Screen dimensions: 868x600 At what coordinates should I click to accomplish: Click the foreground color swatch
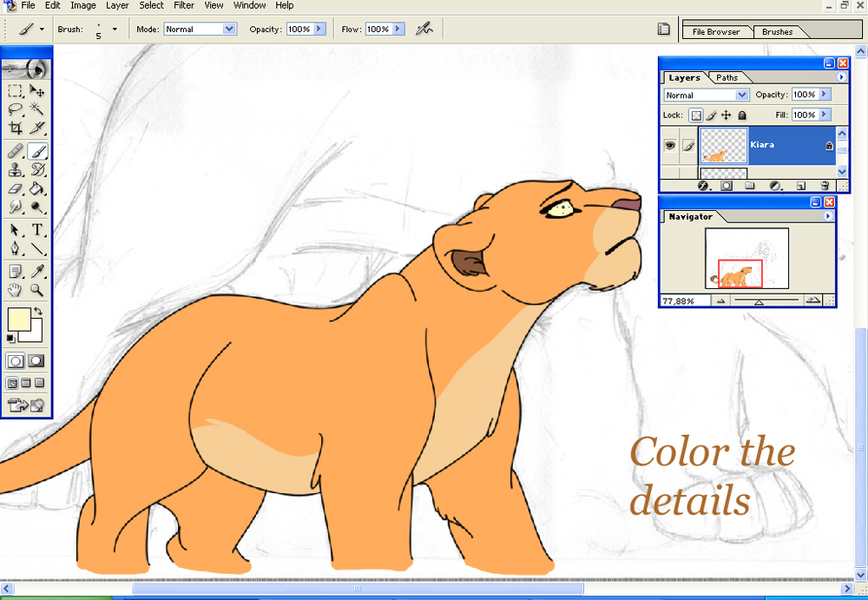point(19,320)
